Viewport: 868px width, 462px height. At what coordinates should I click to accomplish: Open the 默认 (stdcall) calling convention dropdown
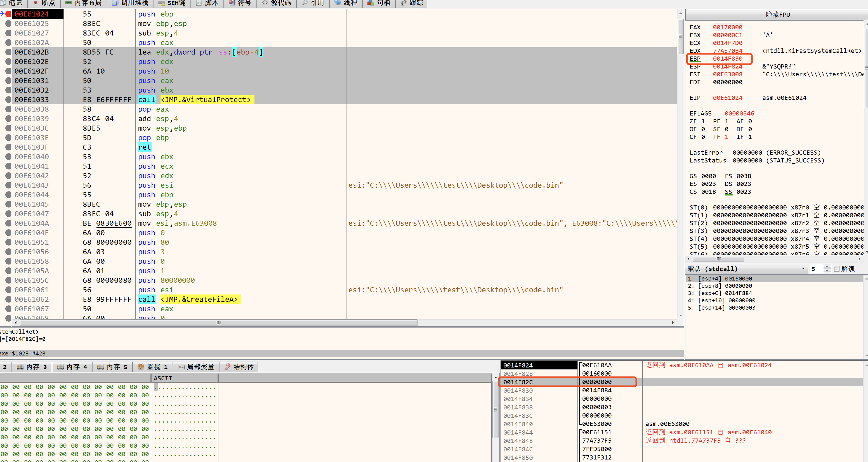point(747,268)
